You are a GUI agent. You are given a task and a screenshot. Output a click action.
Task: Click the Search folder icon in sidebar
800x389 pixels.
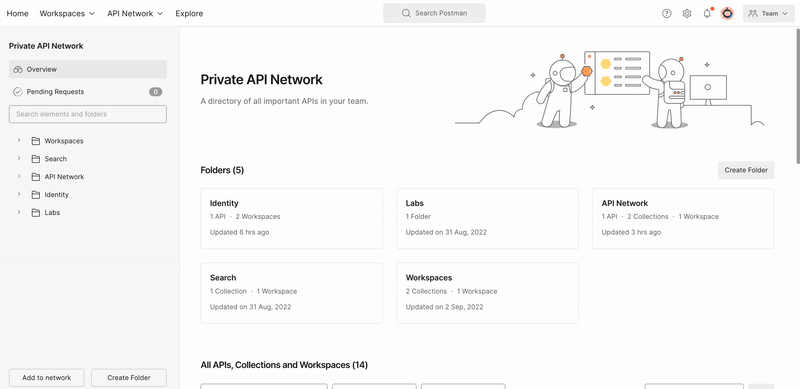(x=36, y=159)
